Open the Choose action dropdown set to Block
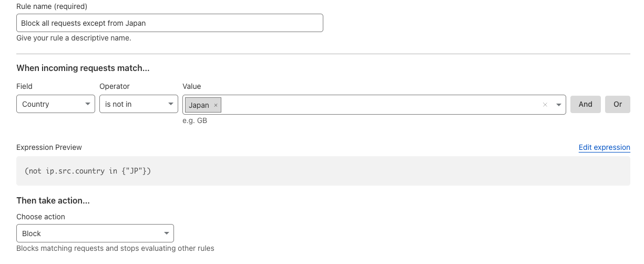 tap(95, 233)
